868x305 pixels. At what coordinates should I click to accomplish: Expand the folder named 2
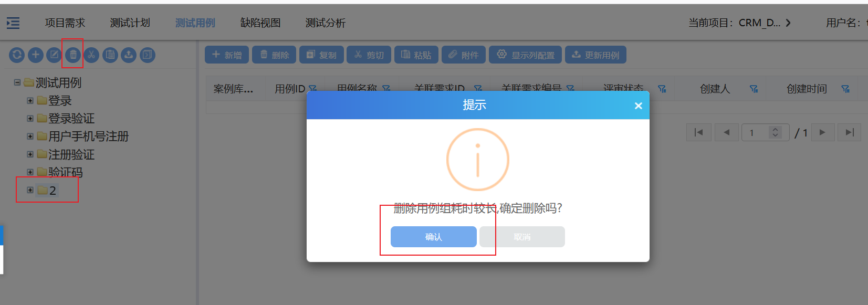30,190
